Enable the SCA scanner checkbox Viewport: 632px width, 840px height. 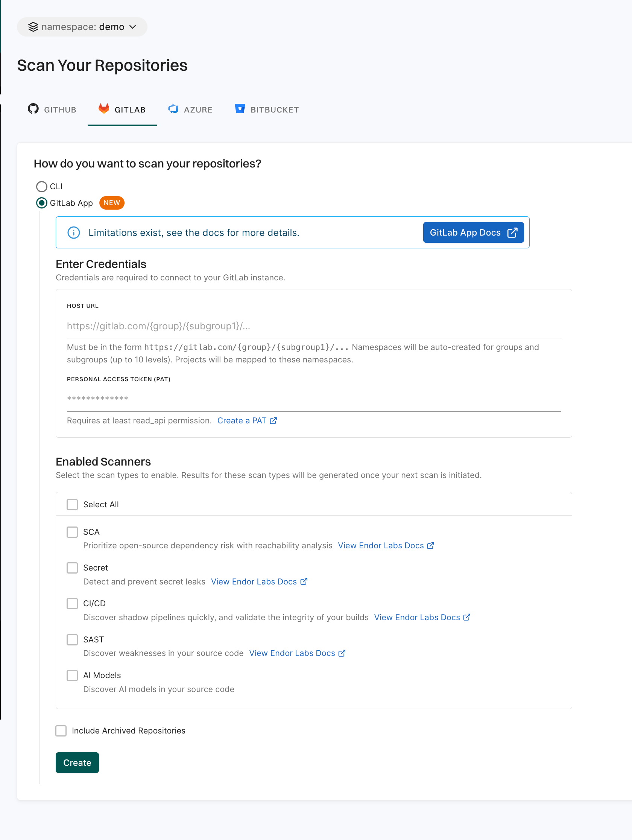(x=72, y=532)
